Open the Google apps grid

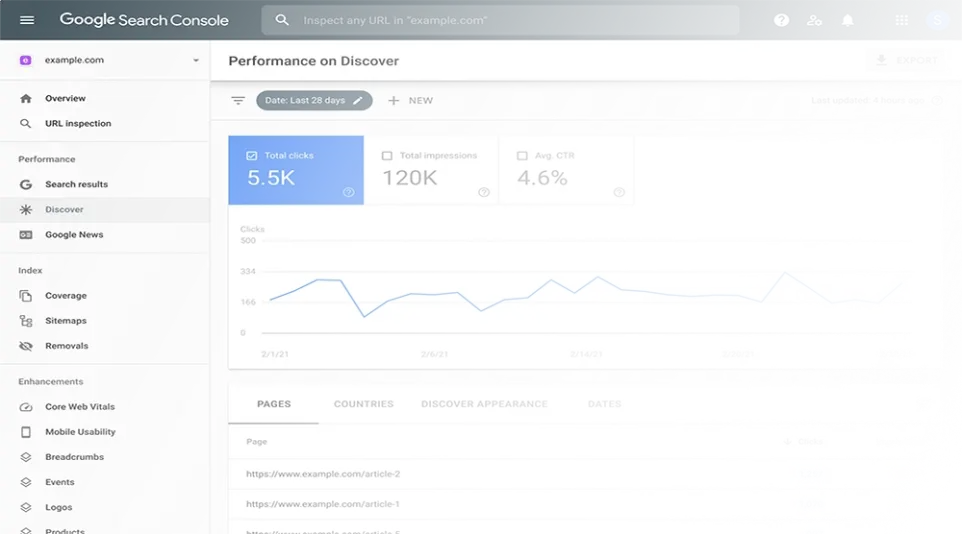(901, 20)
